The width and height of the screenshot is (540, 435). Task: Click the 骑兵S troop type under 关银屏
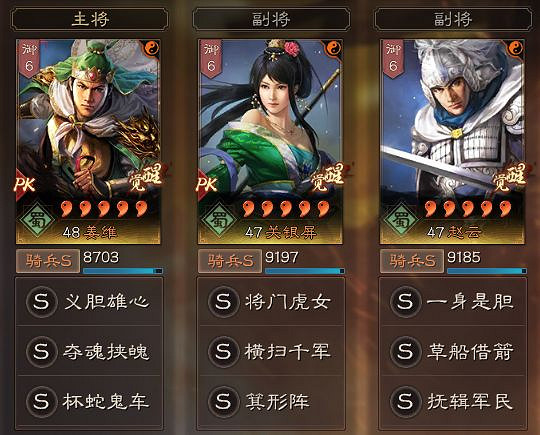pos(230,261)
